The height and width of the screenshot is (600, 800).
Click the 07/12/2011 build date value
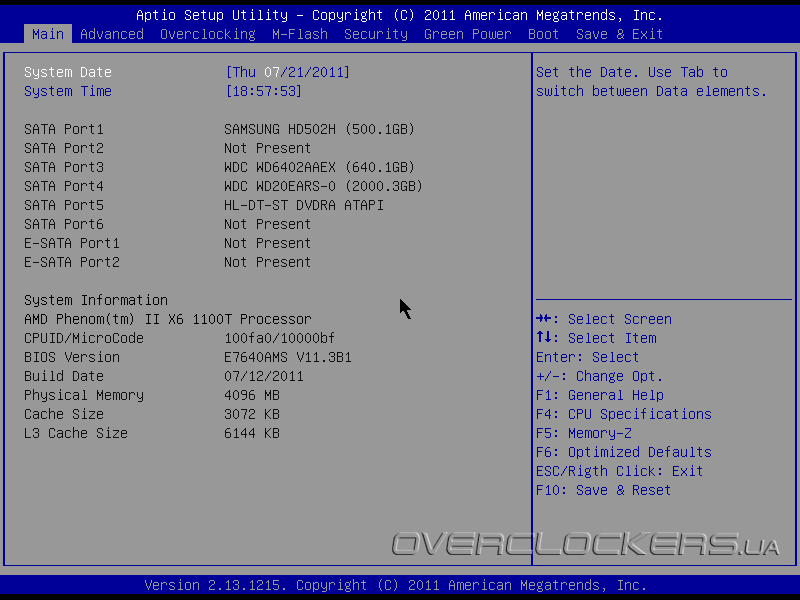(264, 377)
